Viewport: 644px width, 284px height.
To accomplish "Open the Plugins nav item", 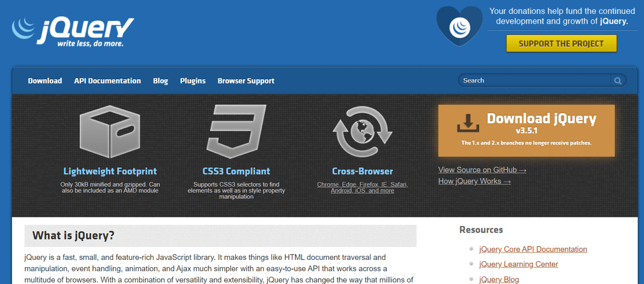I will point(193,81).
